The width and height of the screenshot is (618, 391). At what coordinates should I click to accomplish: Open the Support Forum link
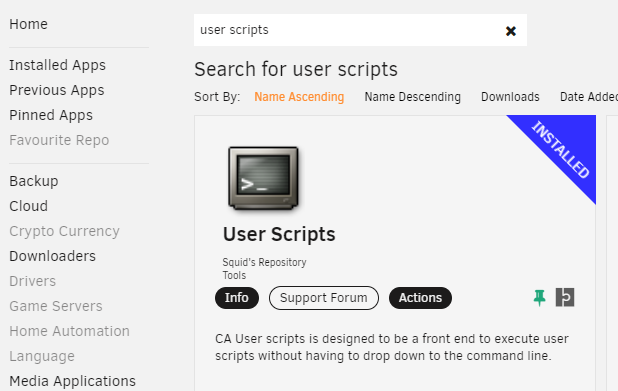pyautogui.click(x=324, y=298)
